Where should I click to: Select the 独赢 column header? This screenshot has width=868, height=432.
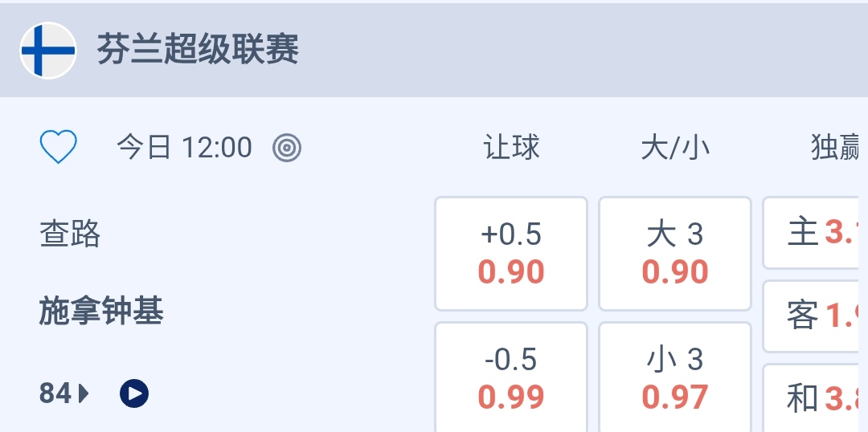[x=836, y=148]
